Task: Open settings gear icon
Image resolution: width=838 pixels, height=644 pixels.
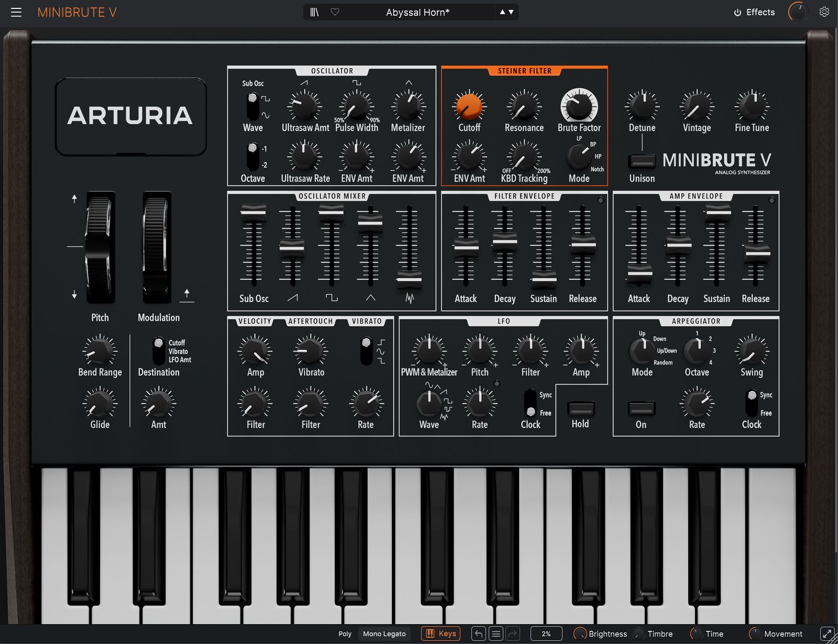Action: coord(824,12)
